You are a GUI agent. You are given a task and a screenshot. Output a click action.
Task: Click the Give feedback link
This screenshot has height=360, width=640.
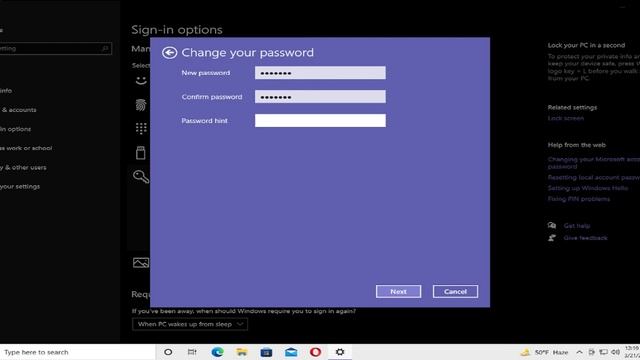585,238
